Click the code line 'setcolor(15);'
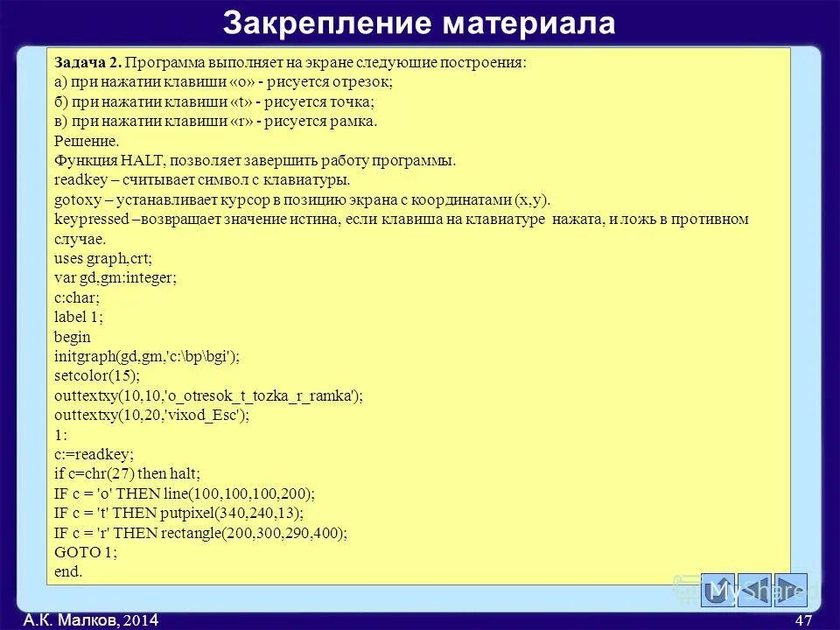 pyautogui.click(x=97, y=375)
